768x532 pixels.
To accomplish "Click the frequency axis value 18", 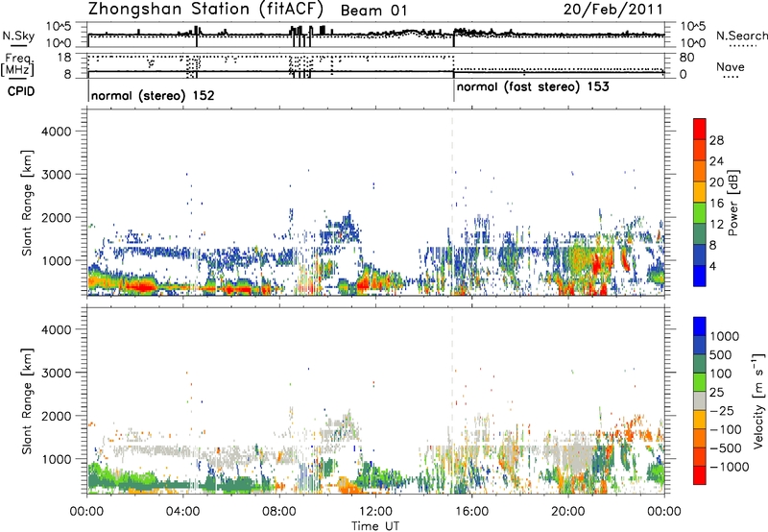I will (64, 58).
